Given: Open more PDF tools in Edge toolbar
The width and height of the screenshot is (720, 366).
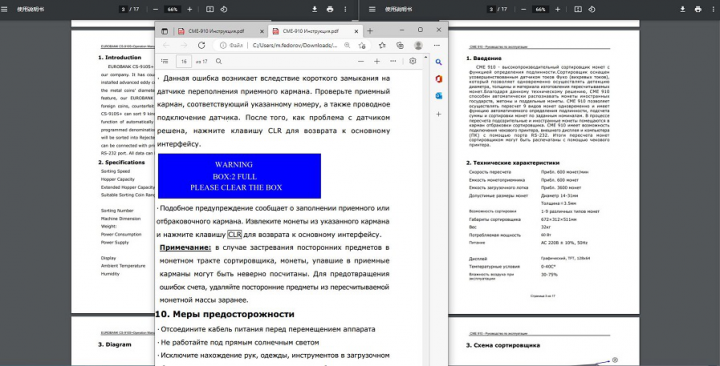Looking at the screenshot, I should 393,61.
